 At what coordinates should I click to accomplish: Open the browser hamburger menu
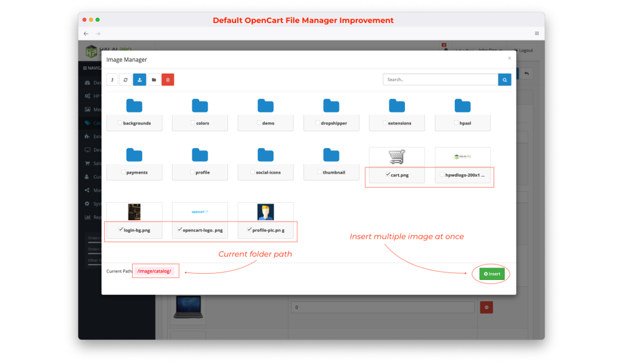(536, 33)
